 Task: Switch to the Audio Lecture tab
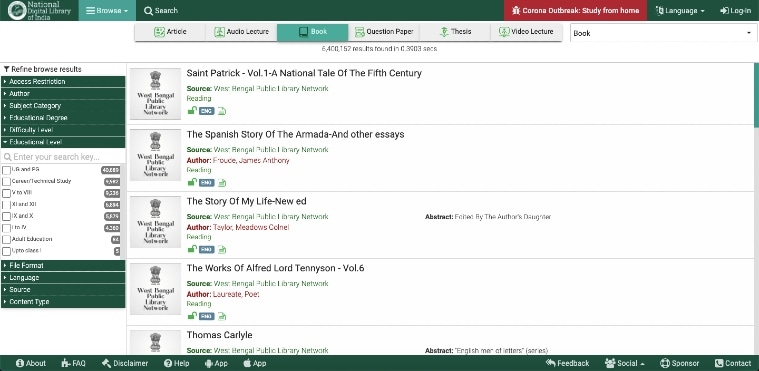pos(241,32)
